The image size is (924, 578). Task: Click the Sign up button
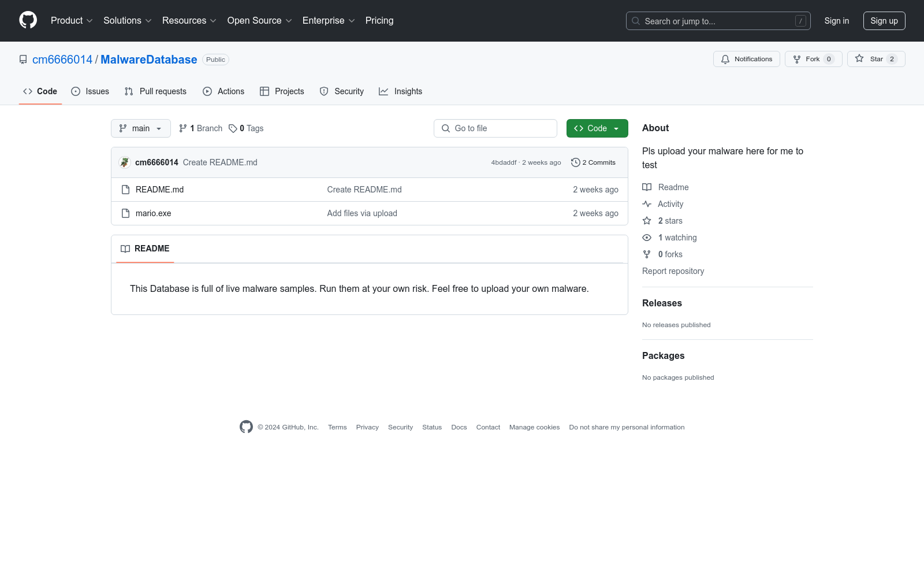(884, 21)
